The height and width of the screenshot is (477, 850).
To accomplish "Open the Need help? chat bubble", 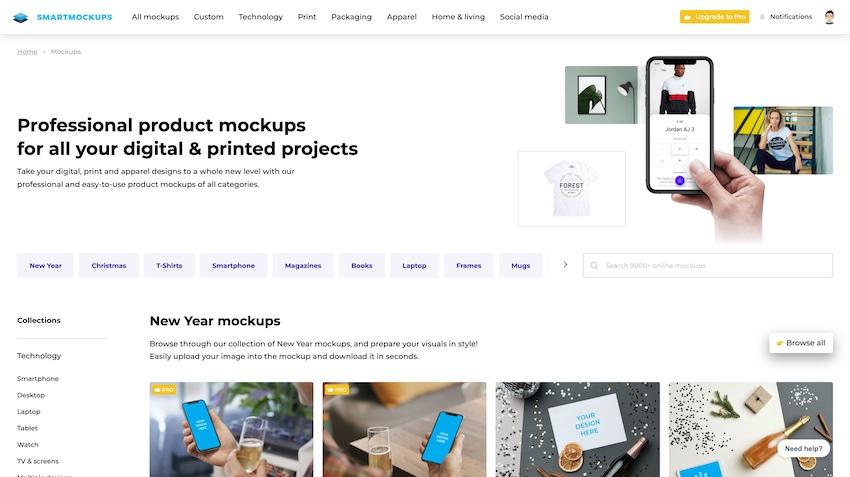I will coord(803,448).
